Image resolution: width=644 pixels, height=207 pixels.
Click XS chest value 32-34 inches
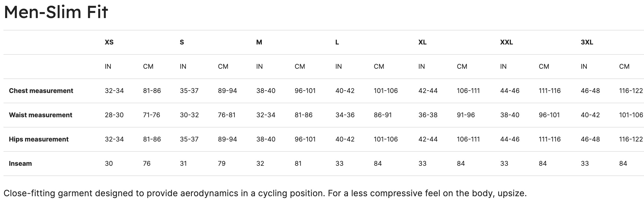pyautogui.click(x=114, y=91)
